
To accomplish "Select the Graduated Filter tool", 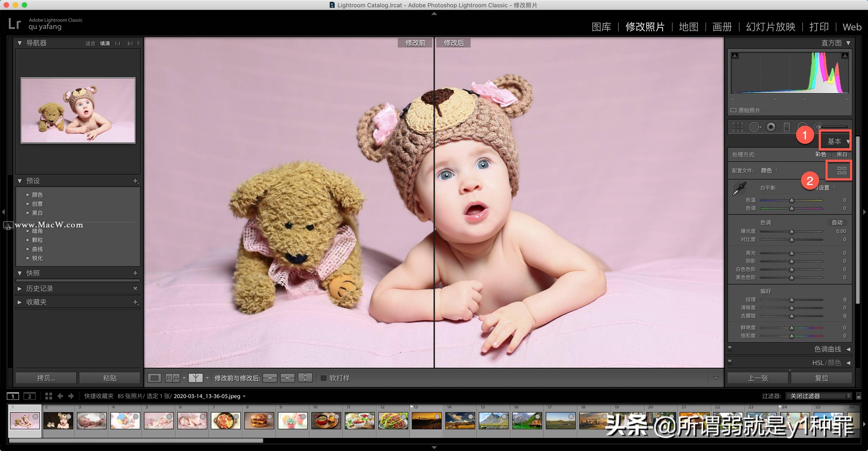I will (787, 127).
